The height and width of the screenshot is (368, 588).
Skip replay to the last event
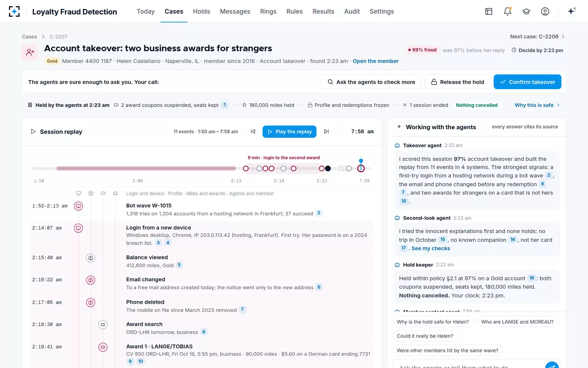coord(326,132)
